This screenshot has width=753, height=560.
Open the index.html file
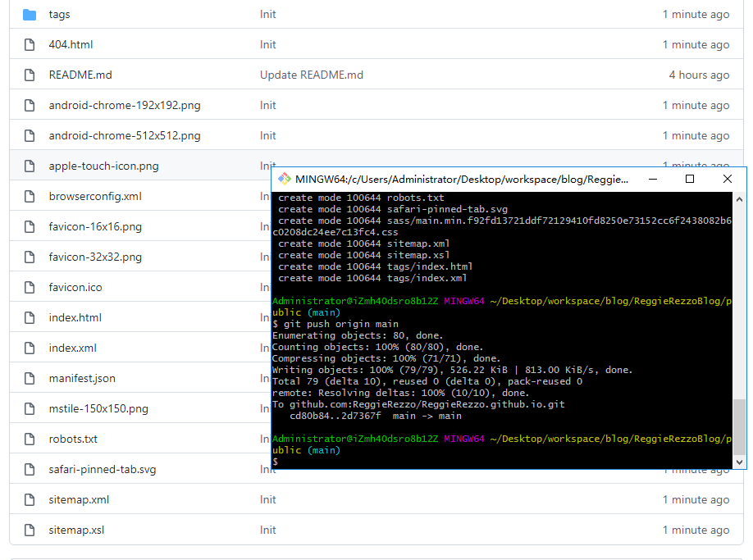[75, 318]
